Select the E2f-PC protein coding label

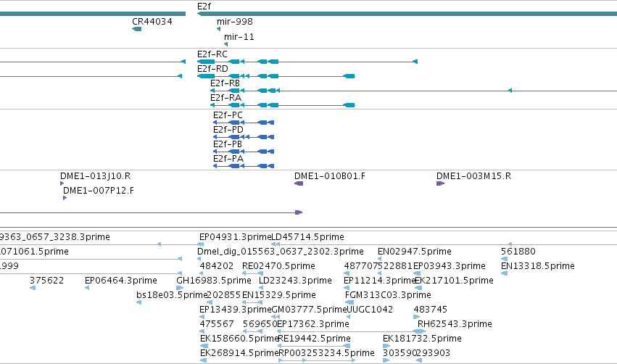point(228,115)
